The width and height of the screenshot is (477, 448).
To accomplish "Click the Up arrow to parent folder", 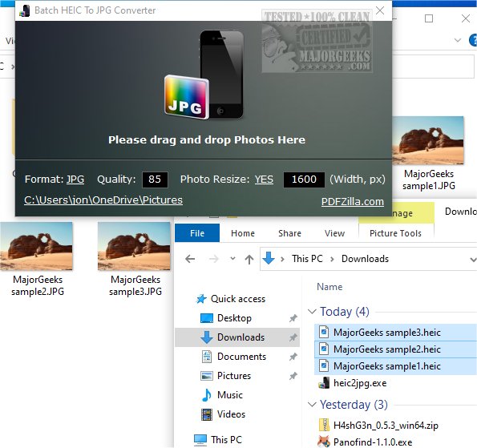I will pos(249,260).
